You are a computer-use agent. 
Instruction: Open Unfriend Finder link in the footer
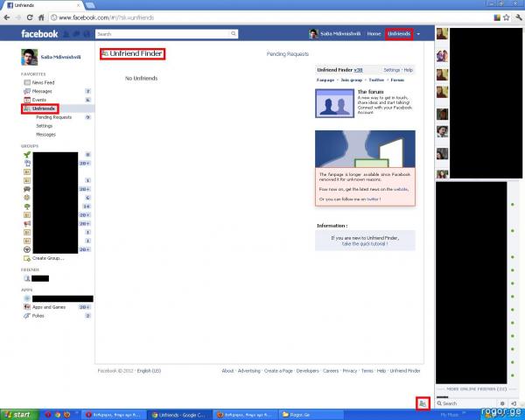[405, 371]
